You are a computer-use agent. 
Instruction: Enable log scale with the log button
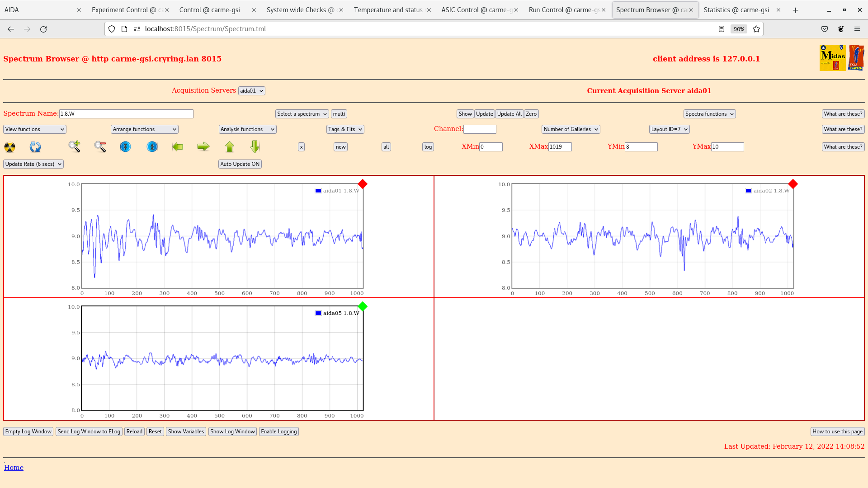pyautogui.click(x=427, y=146)
